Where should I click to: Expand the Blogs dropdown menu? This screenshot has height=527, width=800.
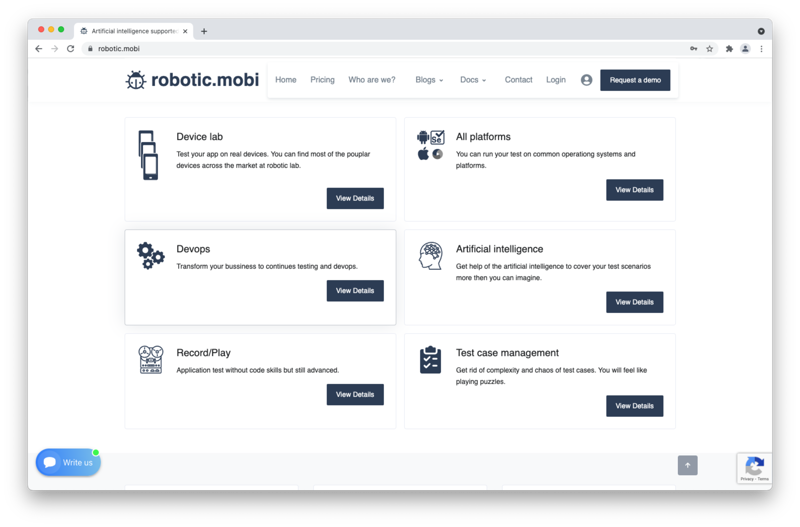[x=429, y=80]
